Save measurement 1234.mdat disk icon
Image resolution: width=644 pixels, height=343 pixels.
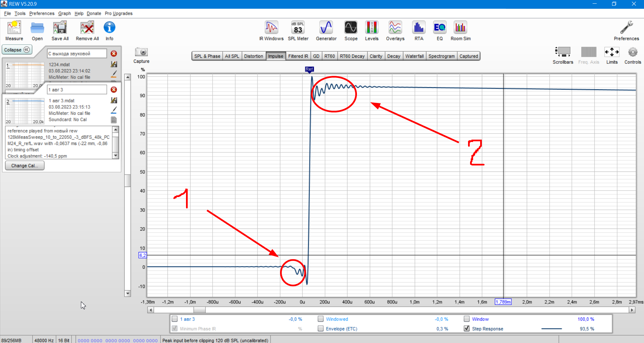pyautogui.click(x=114, y=64)
